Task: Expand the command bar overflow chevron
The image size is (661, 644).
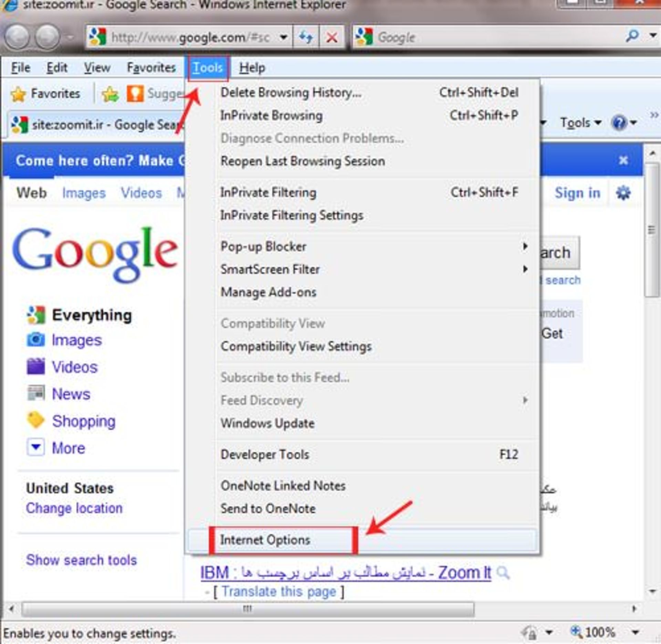Action: point(654,115)
